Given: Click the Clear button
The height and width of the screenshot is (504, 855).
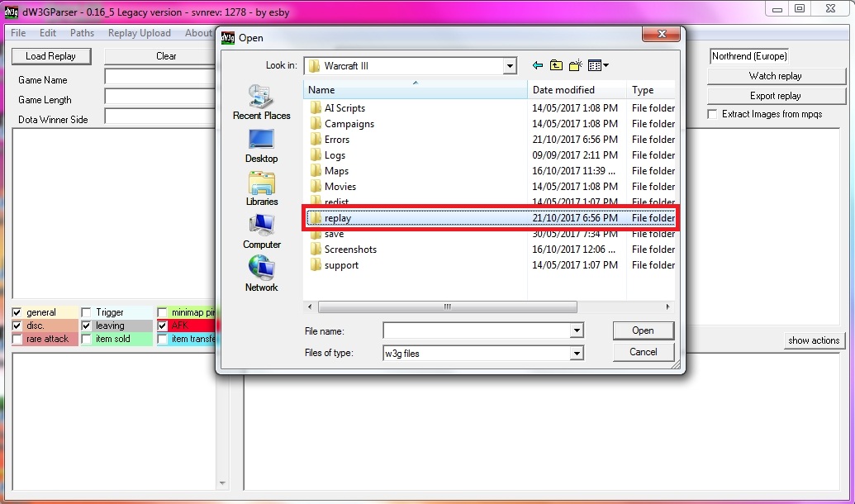Looking at the screenshot, I should (x=161, y=56).
